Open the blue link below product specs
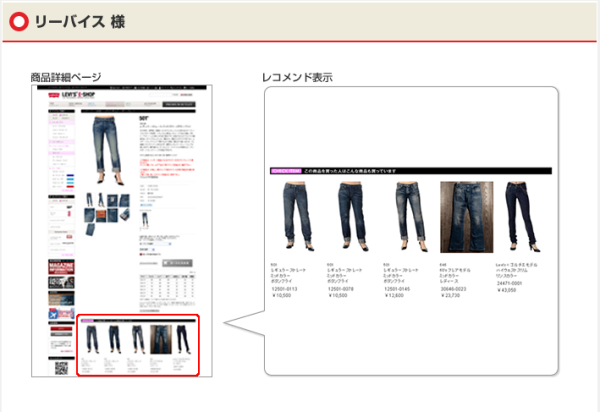 (x=146, y=205)
